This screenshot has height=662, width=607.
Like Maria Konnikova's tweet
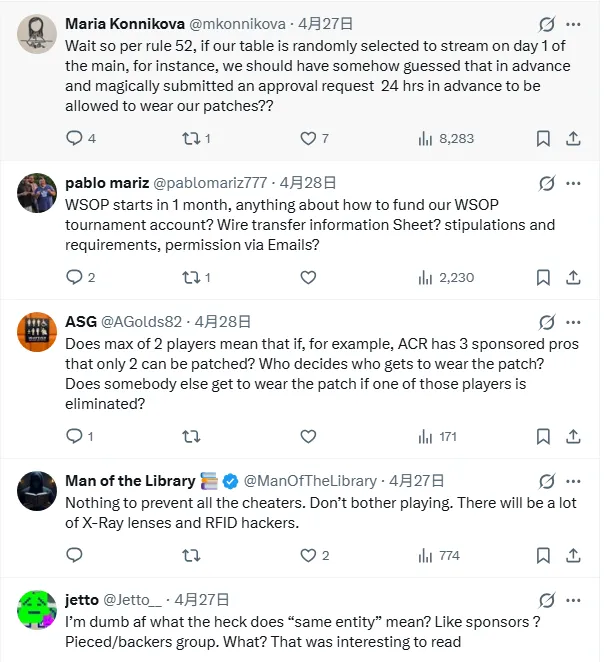click(308, 139)
